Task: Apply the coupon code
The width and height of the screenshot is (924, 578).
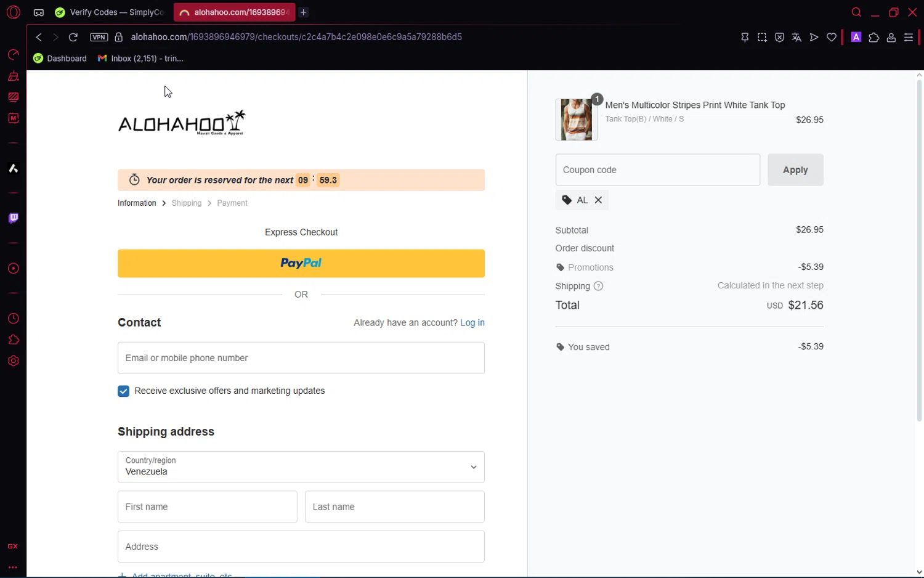Action: point(795,170)
